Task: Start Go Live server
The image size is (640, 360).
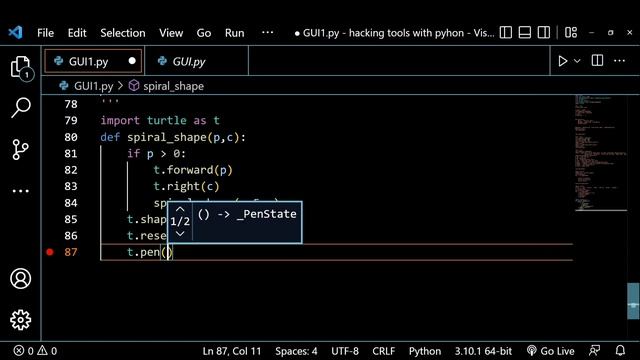Action: click(551, 351)
